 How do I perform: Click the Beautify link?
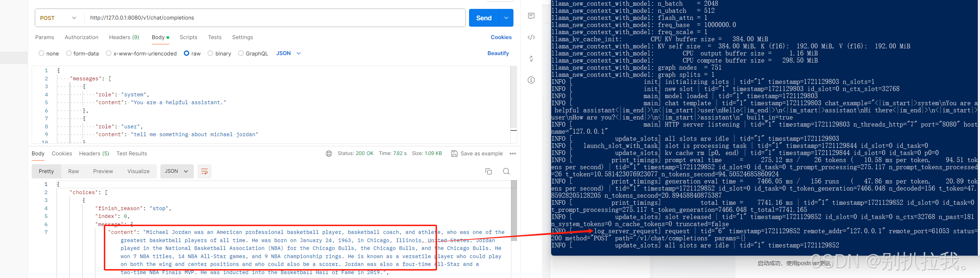(x=498, y=53)
